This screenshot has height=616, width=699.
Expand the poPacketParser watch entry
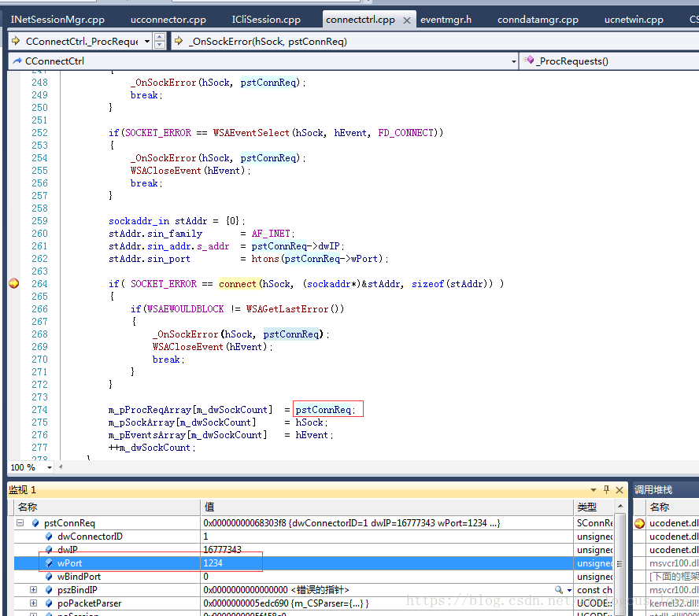[x=34, y=603]
